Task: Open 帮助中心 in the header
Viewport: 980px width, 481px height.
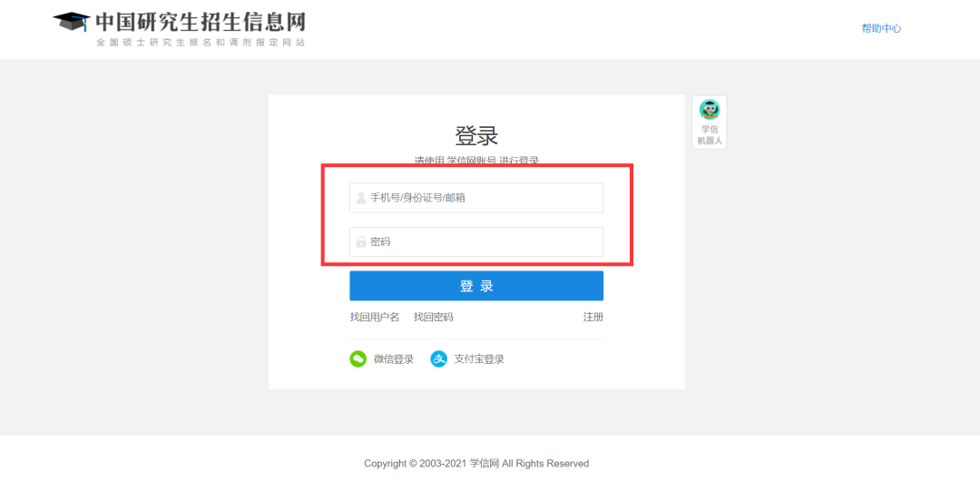Action: click(881, 28)
